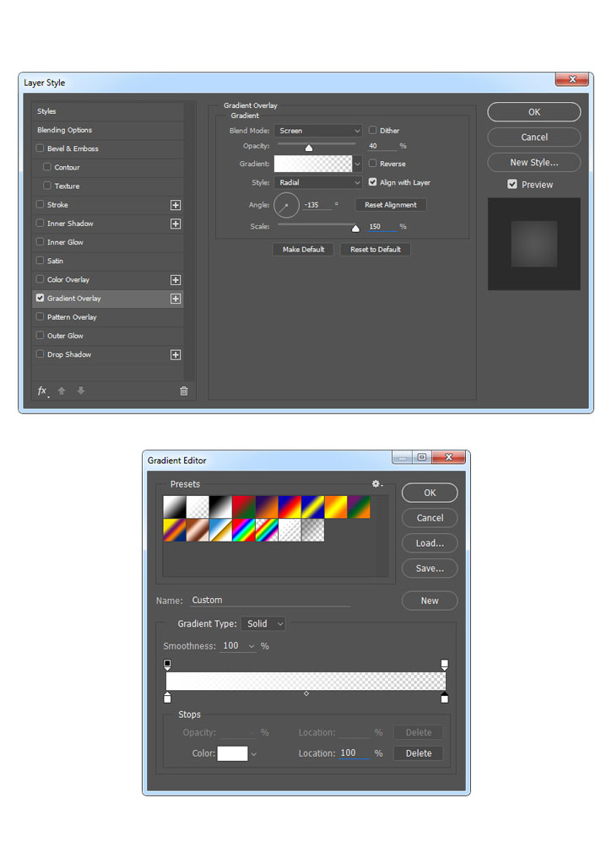Uncheck the Gradient Overlay checkbox
This screenshot has width=612, height=868.
(x=40, y=298)
